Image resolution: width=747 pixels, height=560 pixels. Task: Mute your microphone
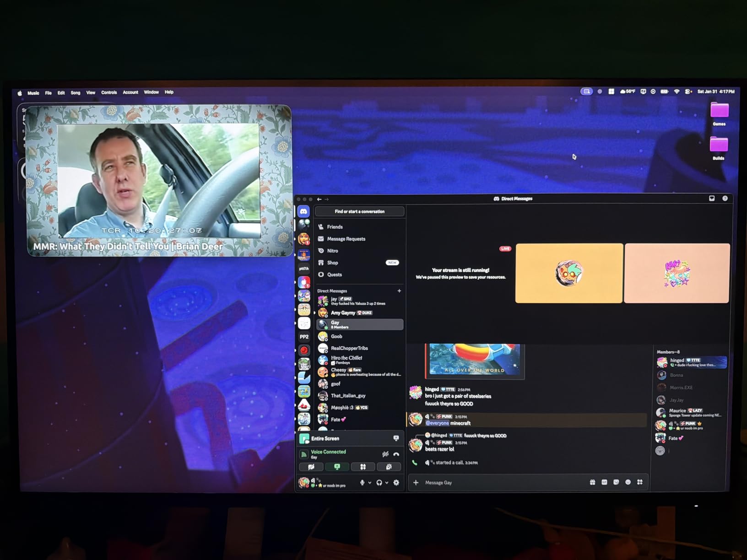point(362,483)
